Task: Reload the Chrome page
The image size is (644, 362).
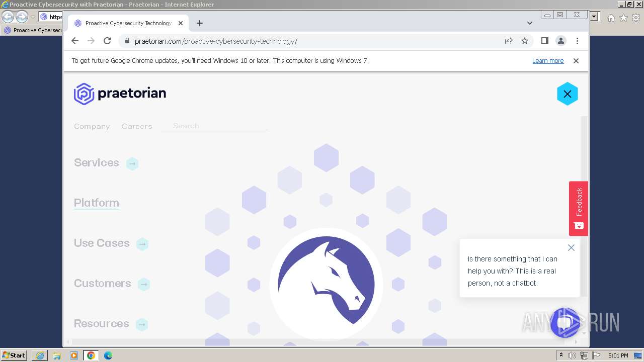Action: 107,41
